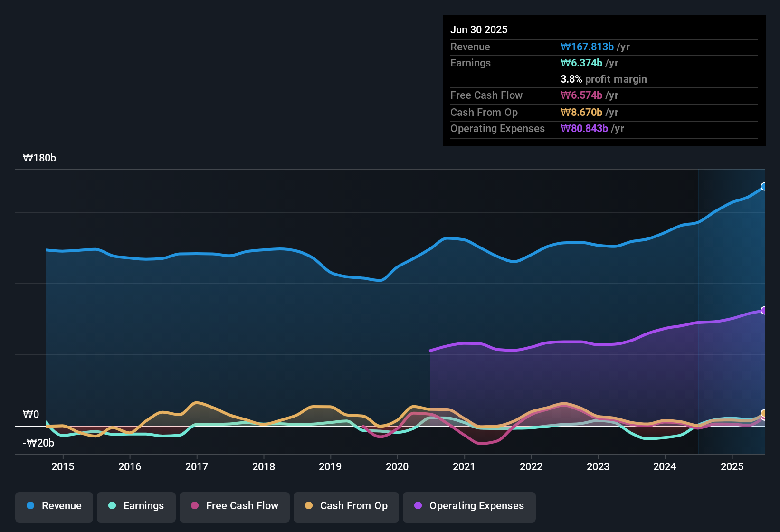Click the ₩180b axis label

40,158
